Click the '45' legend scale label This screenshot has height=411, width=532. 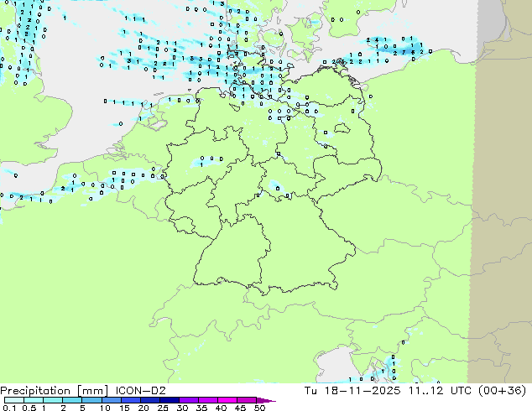(240, 408)
